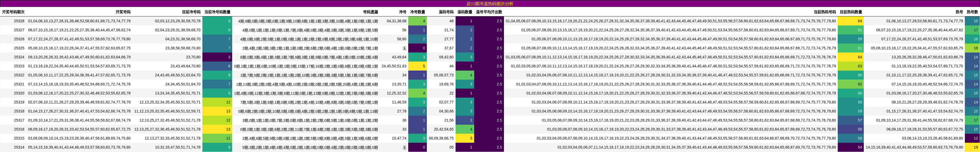This screenshot has width=980, height=152.
Task: Select the 目前热码数量 column header
Action: point(851,12)
